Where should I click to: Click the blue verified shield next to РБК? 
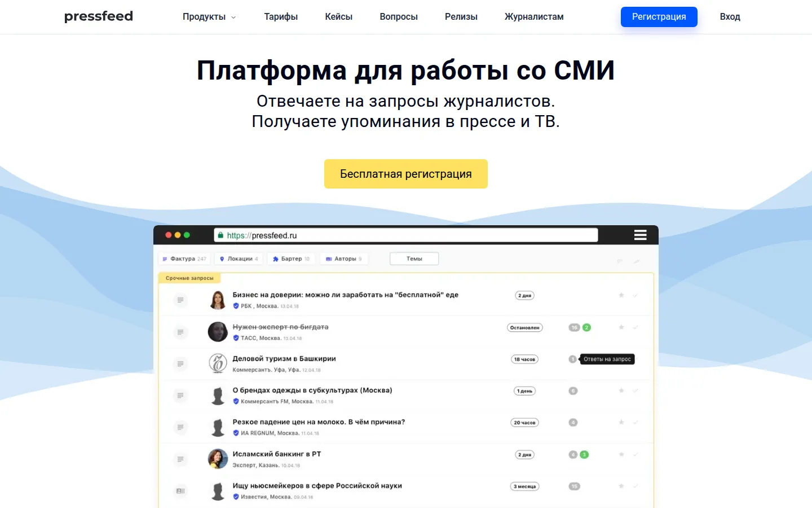point(236,306)
